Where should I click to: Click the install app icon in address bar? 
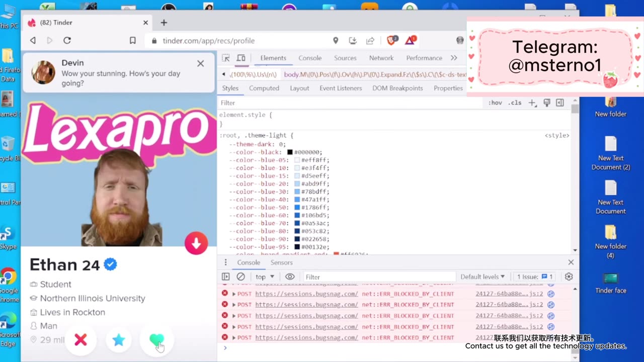coord(353,40)
